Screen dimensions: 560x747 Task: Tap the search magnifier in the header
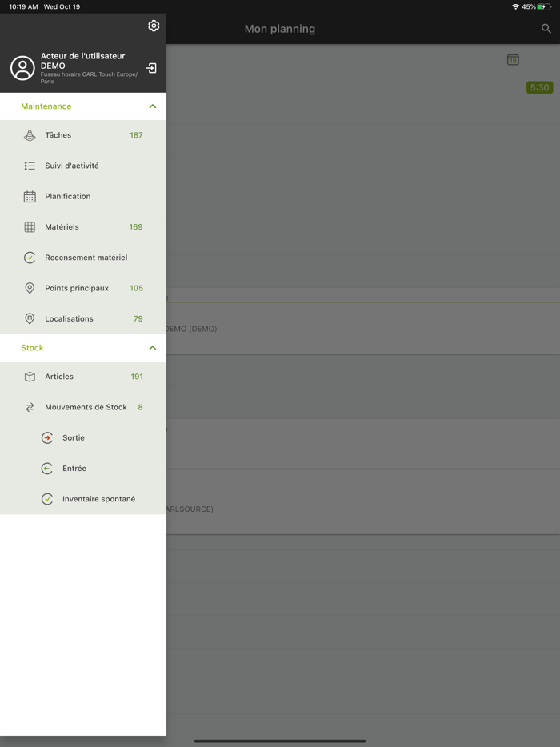tap(546, 29)
